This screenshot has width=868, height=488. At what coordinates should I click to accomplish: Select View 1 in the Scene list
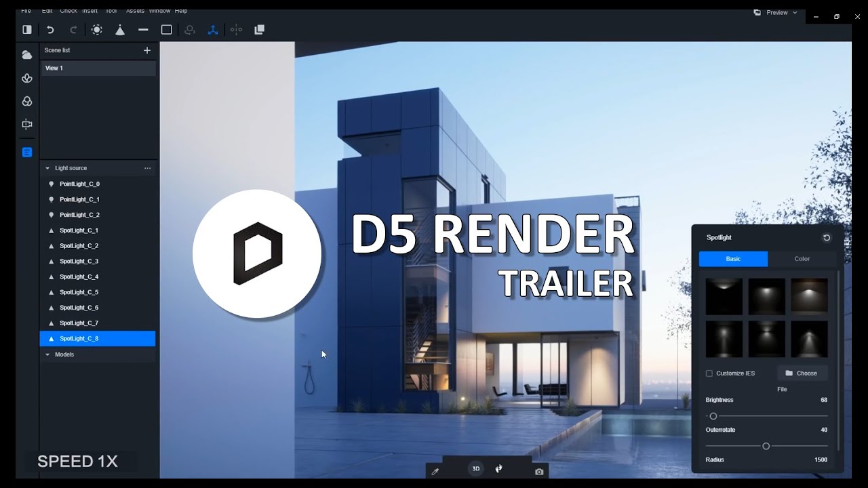tap(98, 68)
